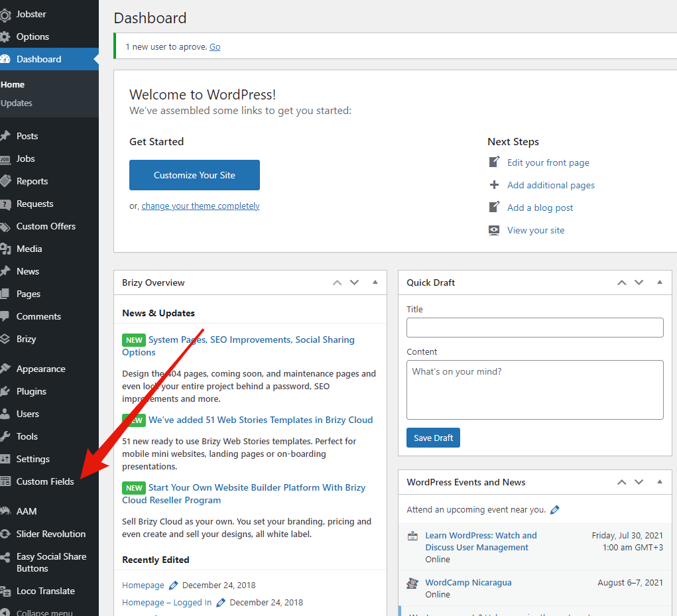Screen dimensions: 677x616
Task: Open the Homepage recently edited link
Action: click(x=143, y=585)
